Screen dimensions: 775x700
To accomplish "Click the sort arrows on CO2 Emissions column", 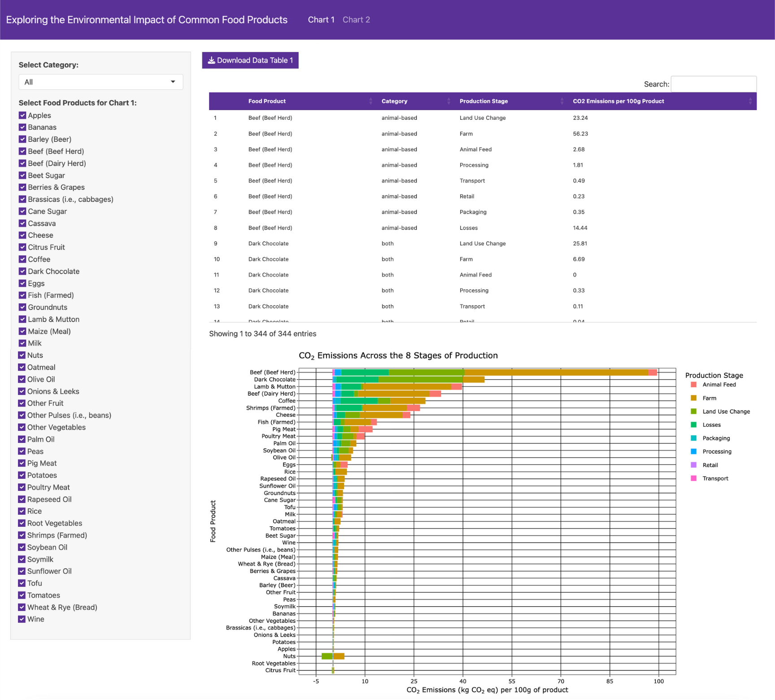I will 750,101.
